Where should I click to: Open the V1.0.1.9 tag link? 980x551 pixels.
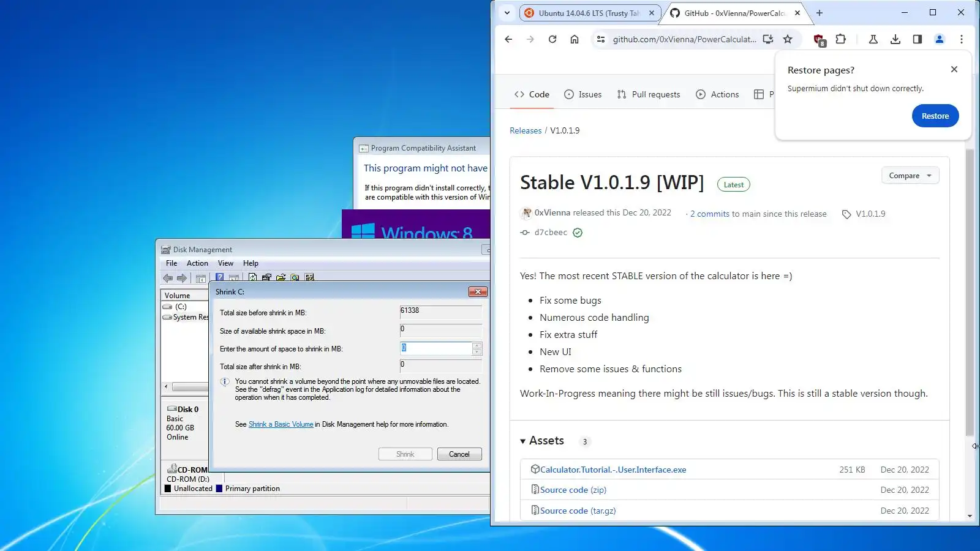click(870, 214)
